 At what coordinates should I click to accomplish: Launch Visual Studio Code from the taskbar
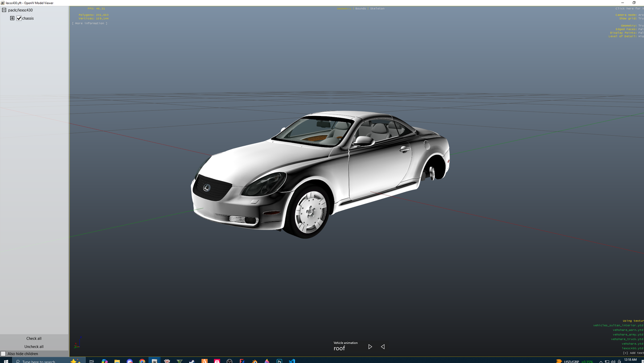[x=291, y=361]
